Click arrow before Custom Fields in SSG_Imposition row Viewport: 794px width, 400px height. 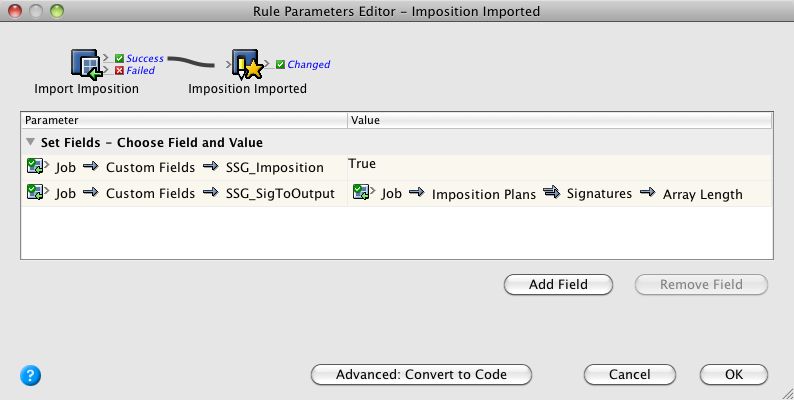point(91,166)
